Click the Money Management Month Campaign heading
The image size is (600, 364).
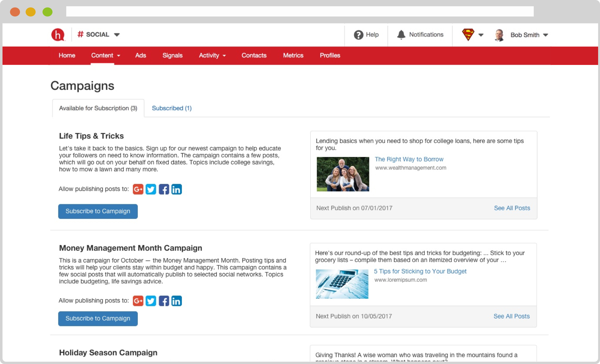[x=131, y=248]
